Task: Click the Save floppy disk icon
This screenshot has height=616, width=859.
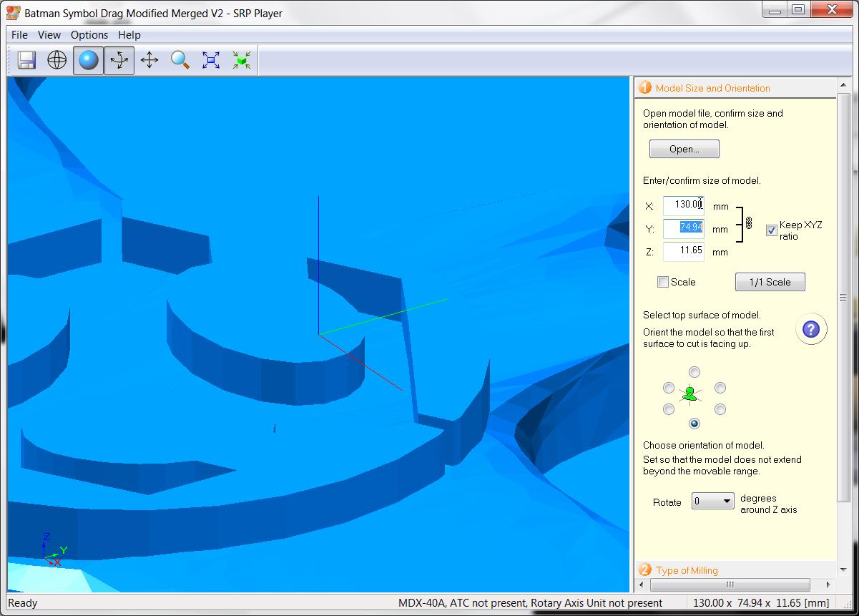Action: 27,60
